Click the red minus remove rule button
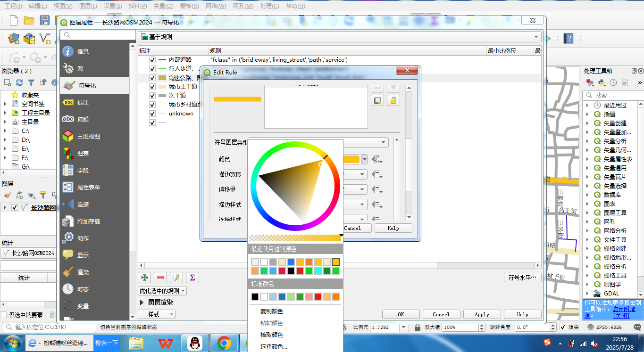The image size is (644, 352). 160,277
